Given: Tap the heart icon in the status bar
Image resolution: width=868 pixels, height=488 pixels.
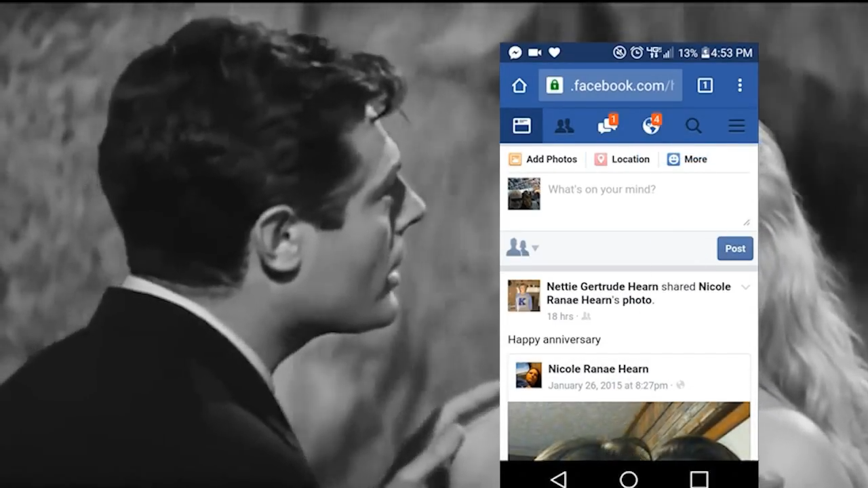Looking at the screenshot, I should coord(554,53).
